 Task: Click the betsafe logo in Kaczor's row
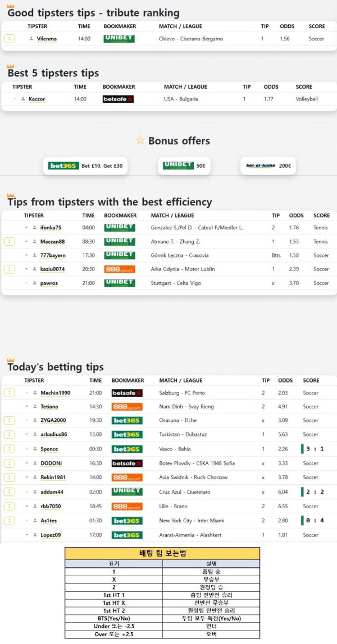click(x=118, y=99)
